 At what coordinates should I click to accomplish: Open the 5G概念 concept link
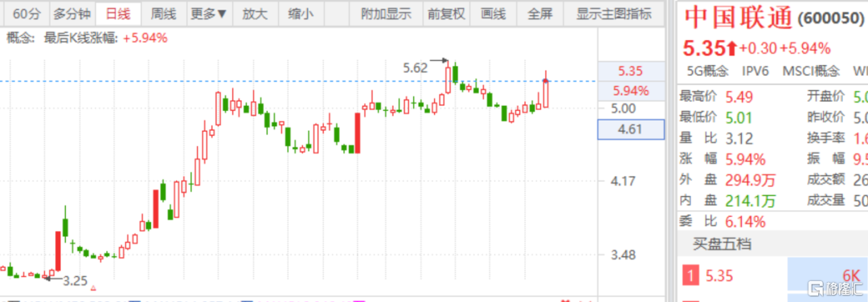pos(707,71)
